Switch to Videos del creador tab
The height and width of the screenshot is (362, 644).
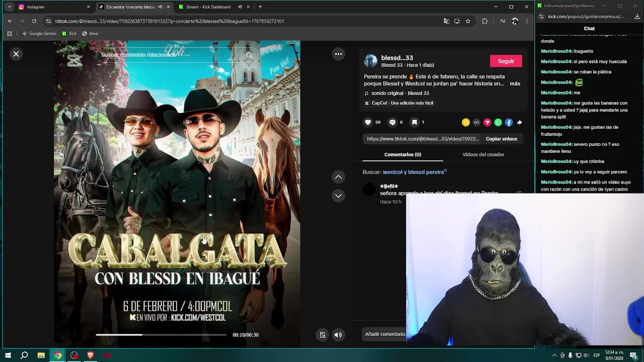[x=483, y=154]
